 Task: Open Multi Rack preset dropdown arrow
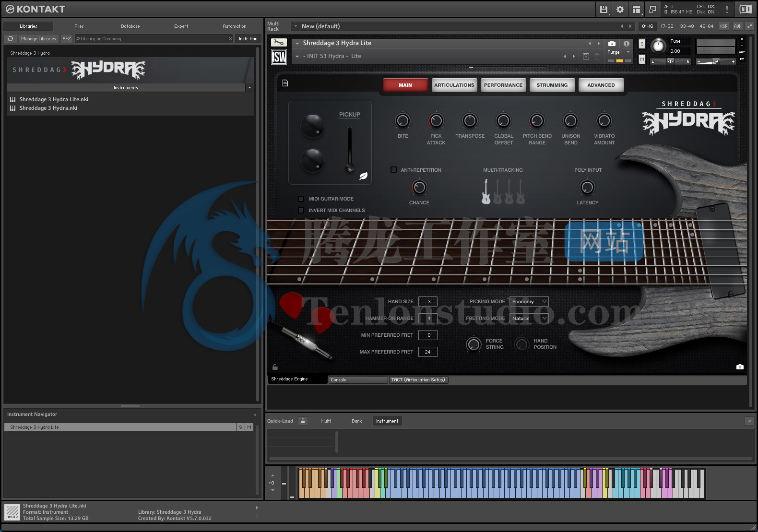(x=296, y=26)
